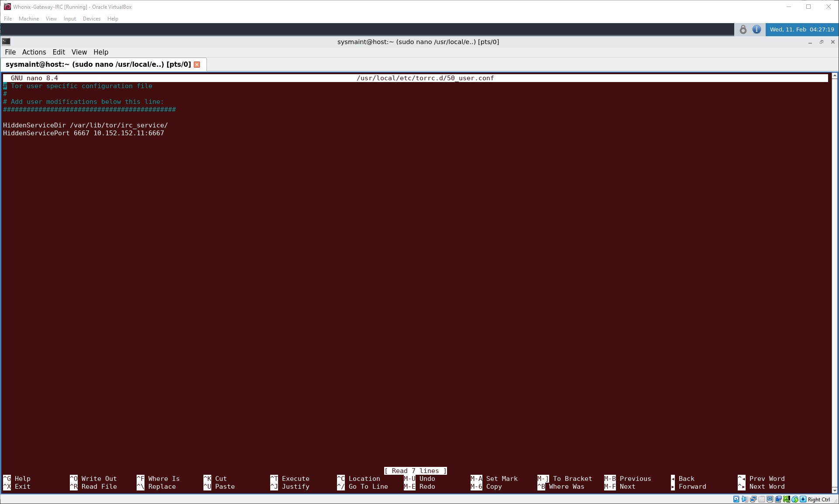Viewport: 839px width, 504px height.
Task: Open the terminal Actions menu
Action: (34, 52)
